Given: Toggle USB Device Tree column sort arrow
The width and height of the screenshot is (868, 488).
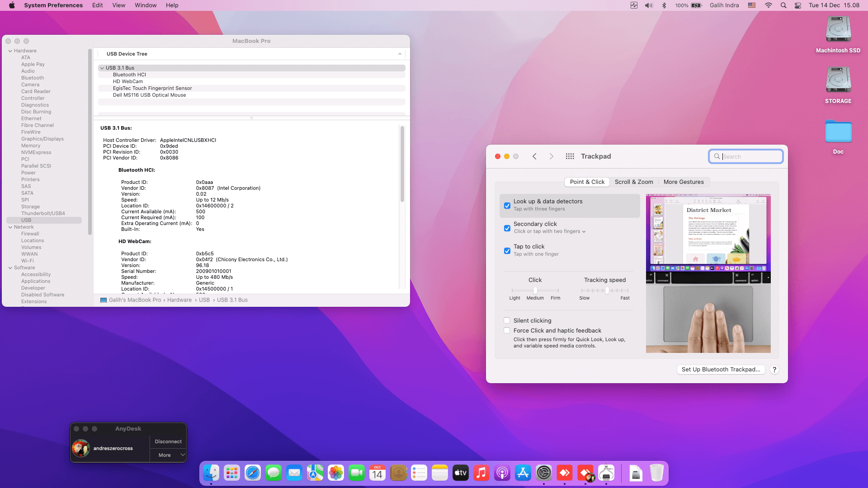Looking at the screenshot, I should (400, 54).
